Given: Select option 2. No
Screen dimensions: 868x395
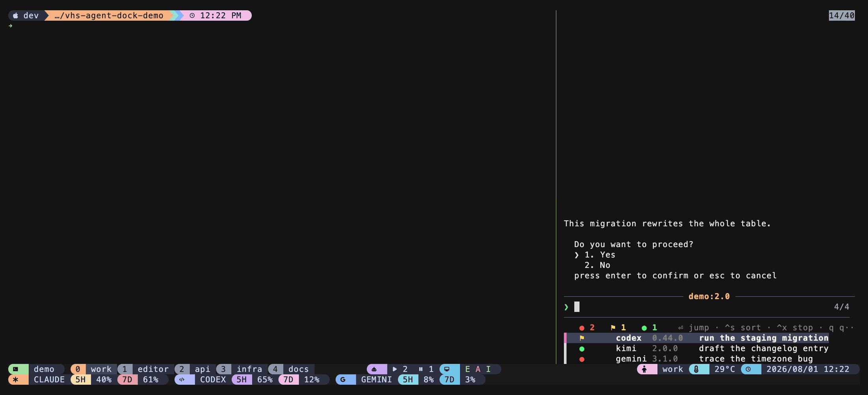Looking at the screenshot, I should tap(597, 265).
